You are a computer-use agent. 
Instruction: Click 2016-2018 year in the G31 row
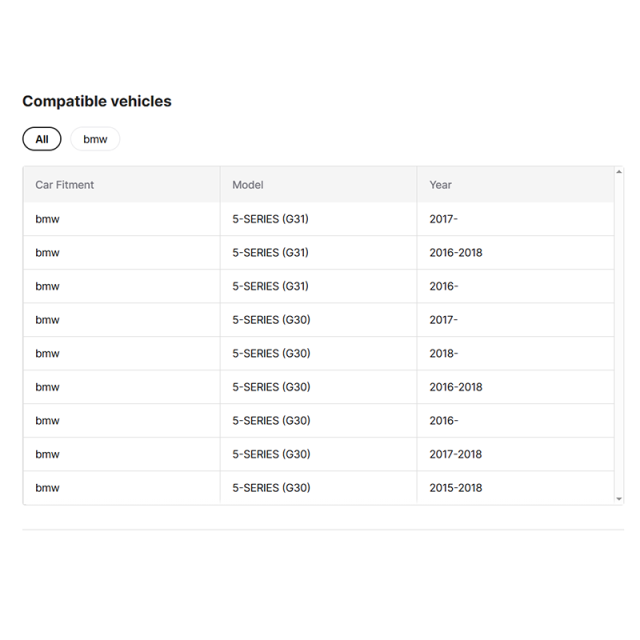456,252
